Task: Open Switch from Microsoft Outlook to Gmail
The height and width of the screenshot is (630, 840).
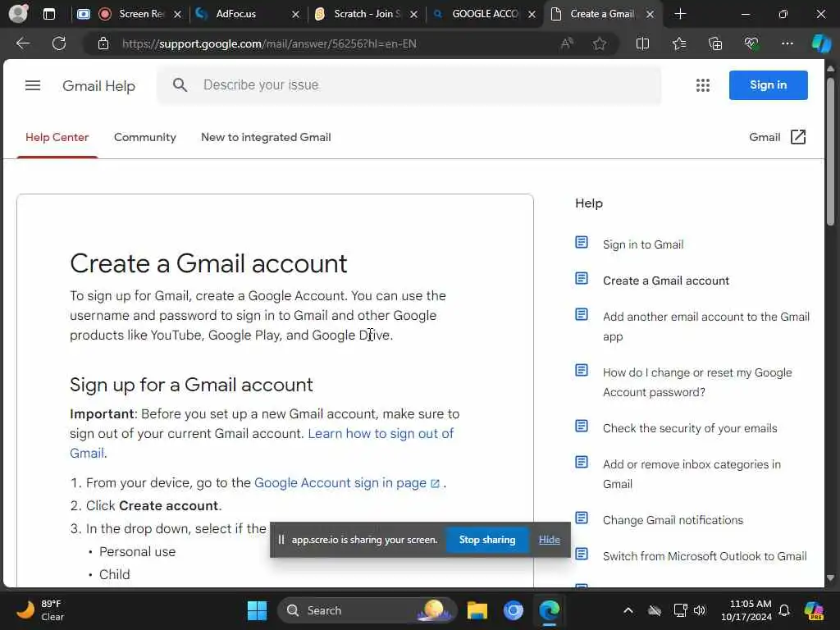Action: coord(705,556)
